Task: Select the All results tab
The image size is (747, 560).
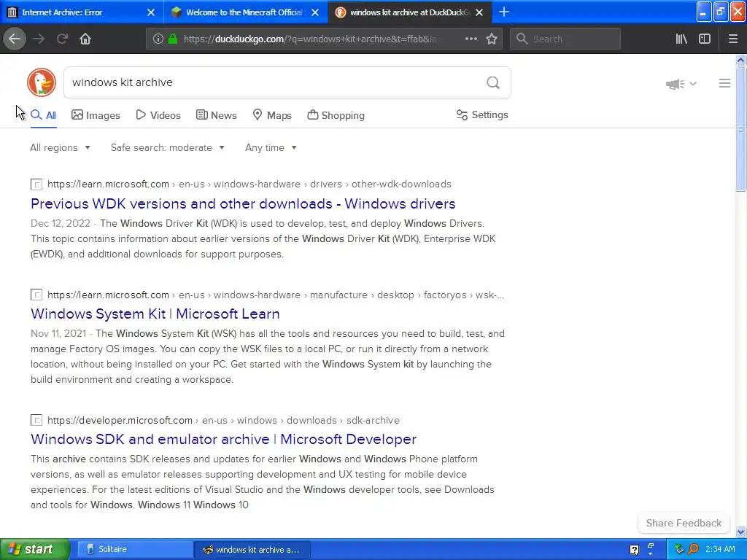Action: click(43, 115)
